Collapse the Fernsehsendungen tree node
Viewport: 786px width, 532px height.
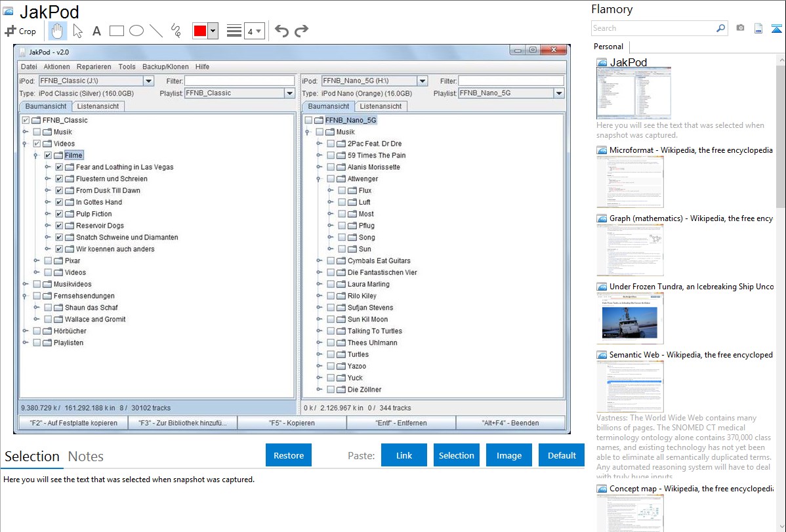coord(25,297)
